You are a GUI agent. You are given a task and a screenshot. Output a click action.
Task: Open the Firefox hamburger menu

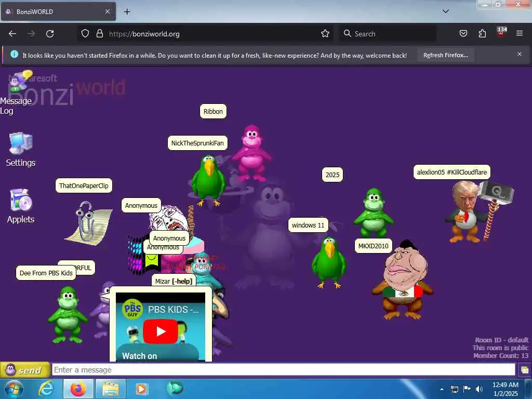click(x=520, y=33)
